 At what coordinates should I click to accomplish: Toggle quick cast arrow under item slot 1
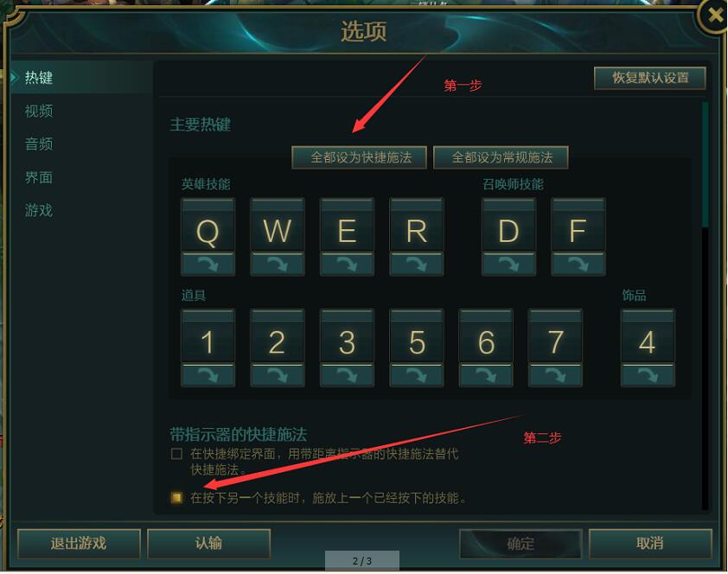point(208,375)
